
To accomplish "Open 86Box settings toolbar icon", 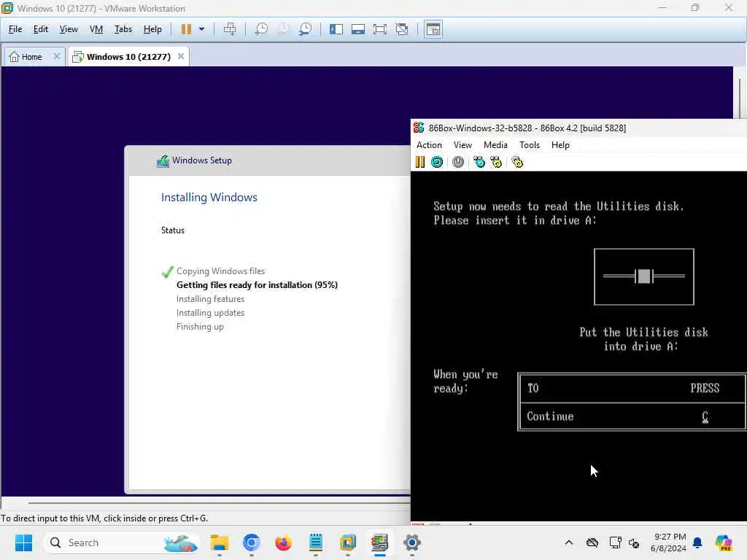I will (517, 162).
